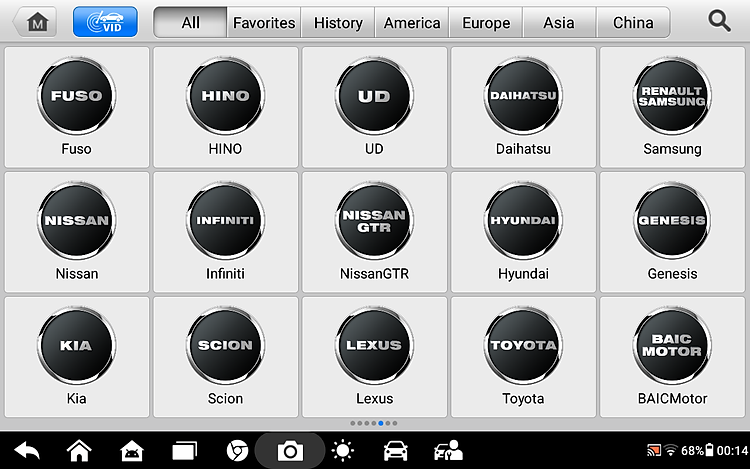
Task: Open the History tab
Action: point(338,22)
